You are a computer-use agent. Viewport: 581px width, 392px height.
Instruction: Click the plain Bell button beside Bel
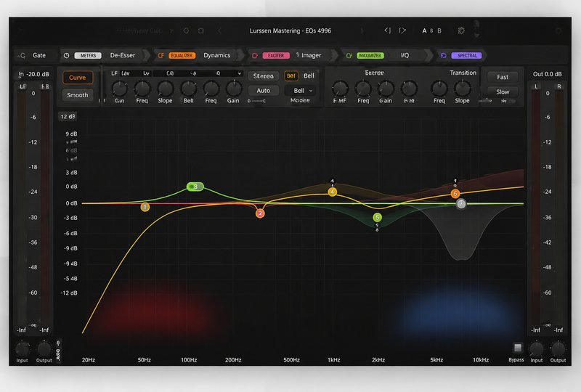[x=309, y=76]
